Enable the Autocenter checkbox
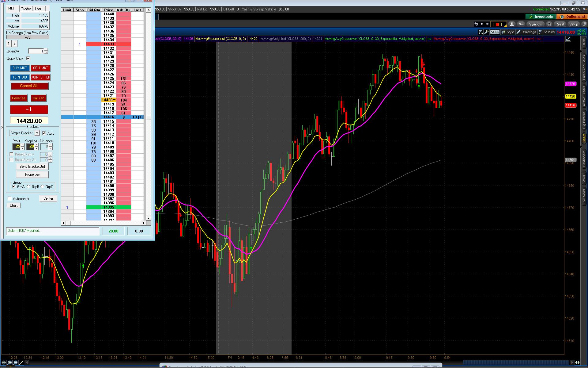Viewport: 588px width, 368px height. click(9, 198)
